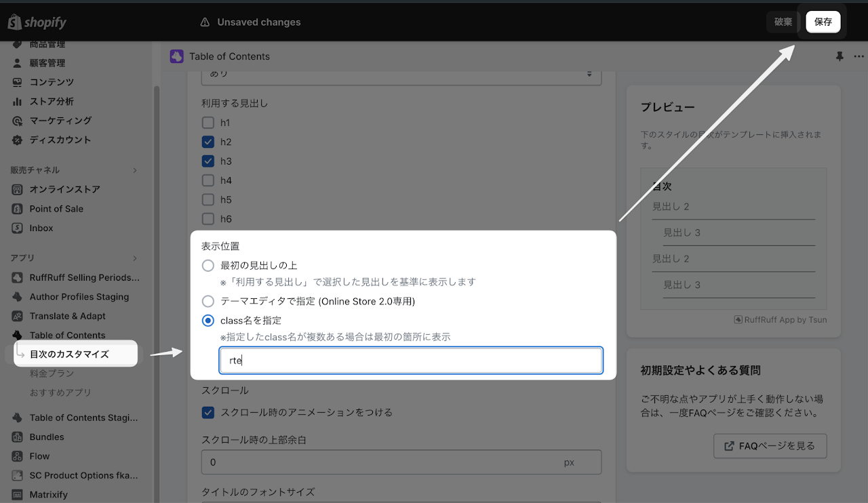Screen dimensions: 868x503
Task: Click the Table of Contents app logo icon
Action: click(177, 56)
